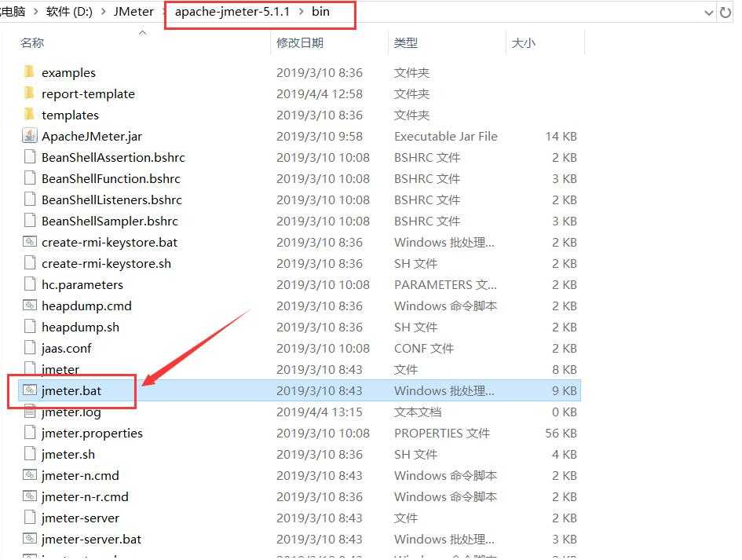
Task: Go to JMeter folder in address bar
Action: (x=133, y=12)
